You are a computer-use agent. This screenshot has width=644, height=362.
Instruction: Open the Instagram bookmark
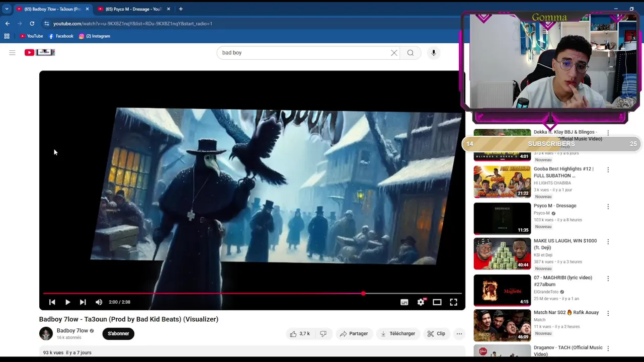click(x=95, y=36)
